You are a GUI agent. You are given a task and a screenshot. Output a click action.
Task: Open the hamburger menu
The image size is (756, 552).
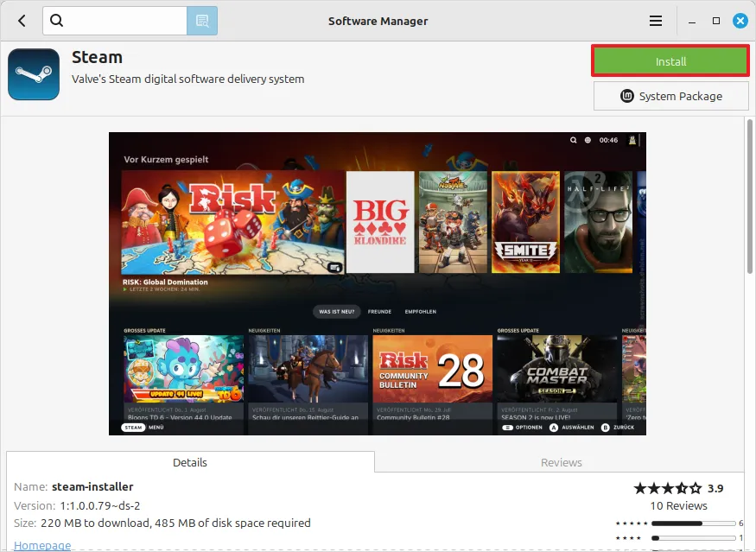coord(656,20)
